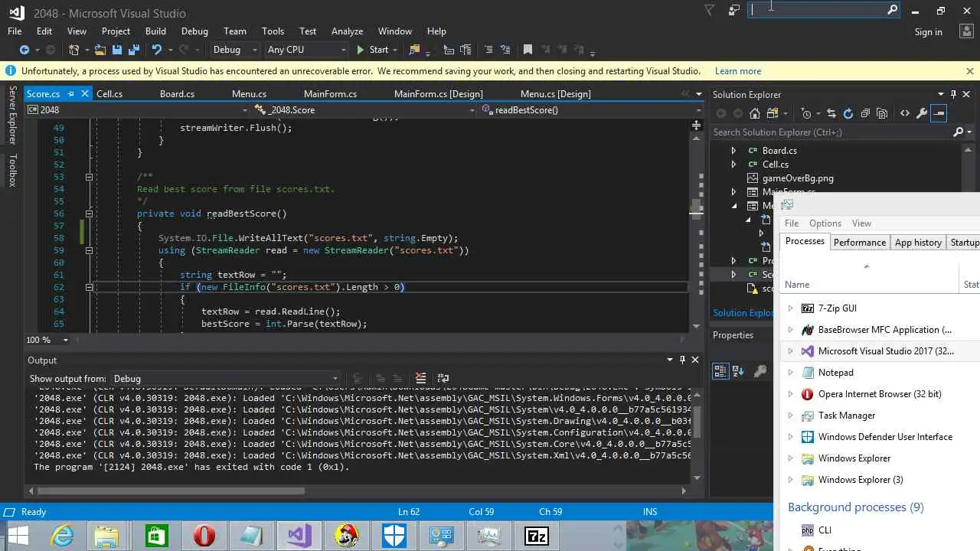
Task: Click the New Project toolbar icon
Action: [74, 50]
